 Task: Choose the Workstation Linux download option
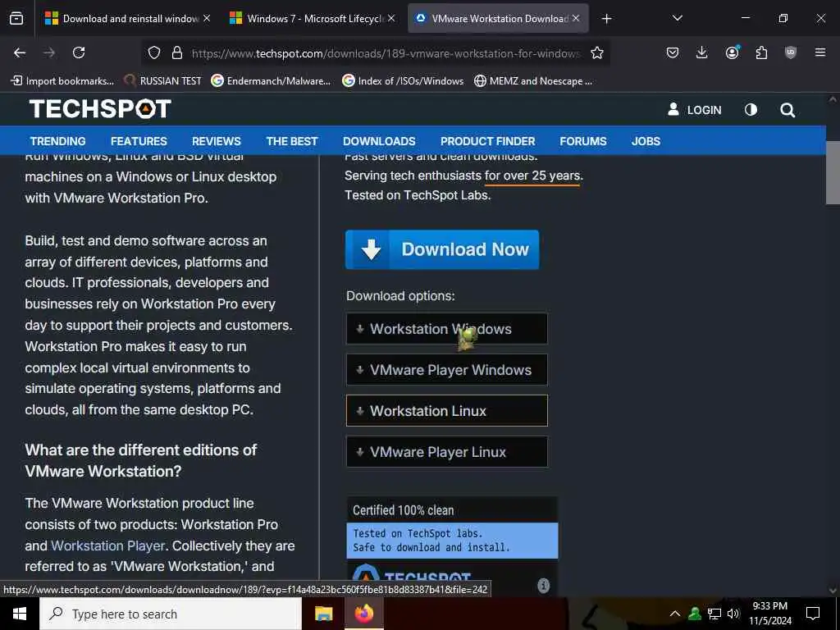click(447, 411)
